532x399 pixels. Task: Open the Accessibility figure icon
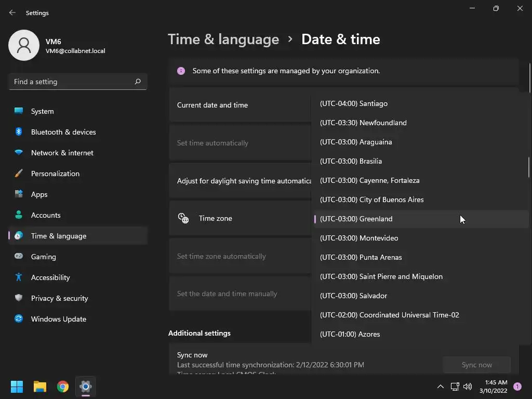pos(19,277)
